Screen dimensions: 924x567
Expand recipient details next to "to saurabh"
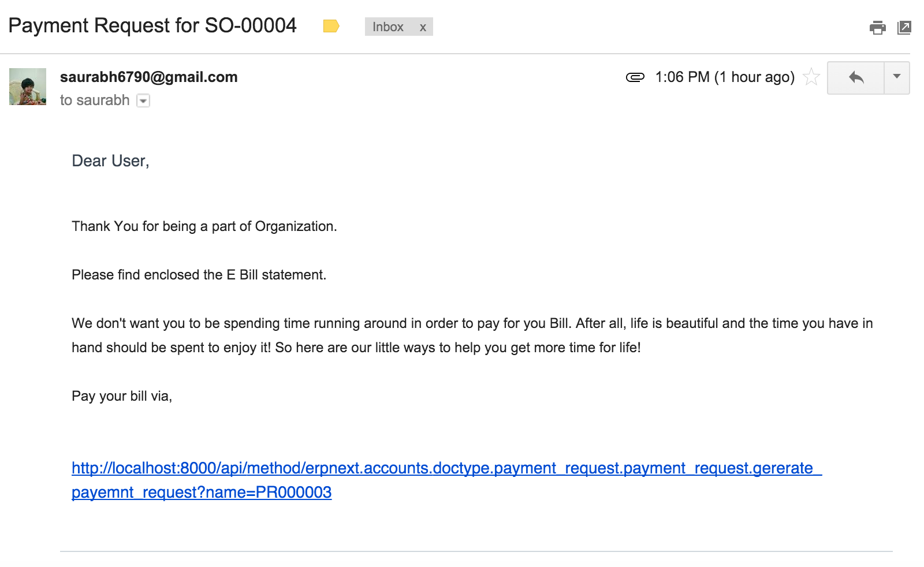pyautogui.click(x=143, y=101)
